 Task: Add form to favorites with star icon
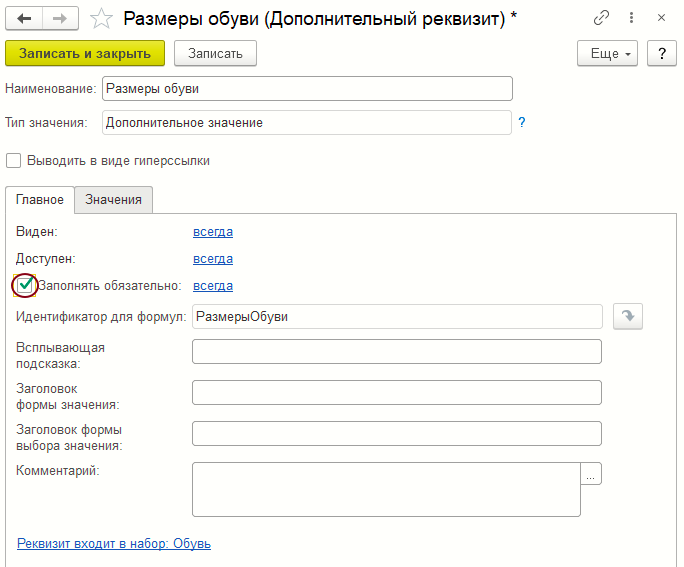tap(100, 18)
